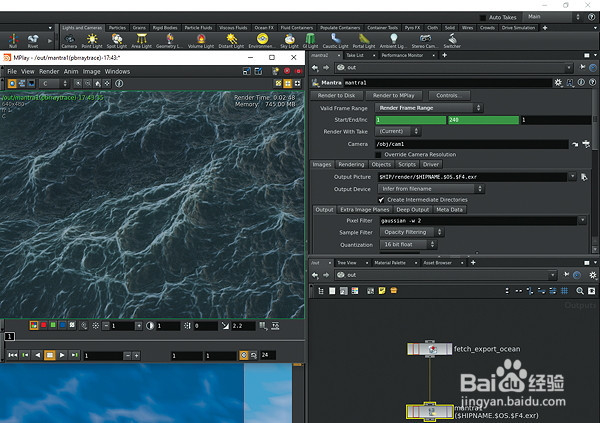
Task: Click the Spot Light shelf icon
Action: tap(116, 39)
